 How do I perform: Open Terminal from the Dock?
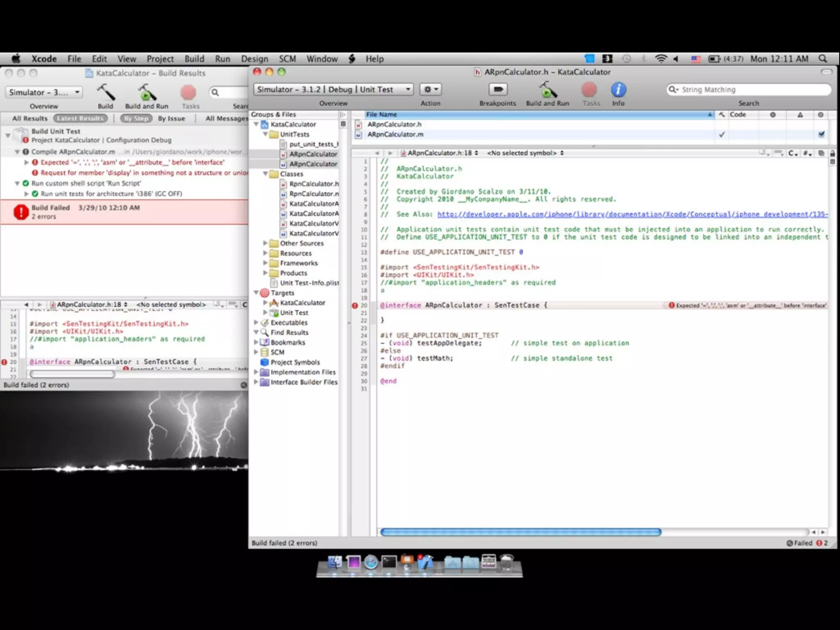(x=389, y=562)
